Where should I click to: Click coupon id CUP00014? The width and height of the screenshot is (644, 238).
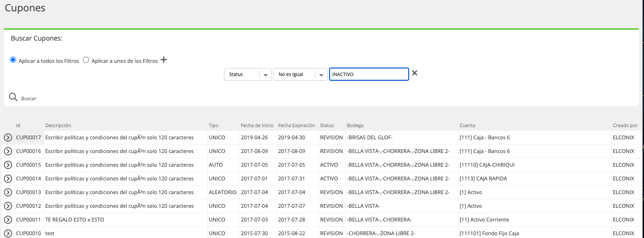[29, 178]
